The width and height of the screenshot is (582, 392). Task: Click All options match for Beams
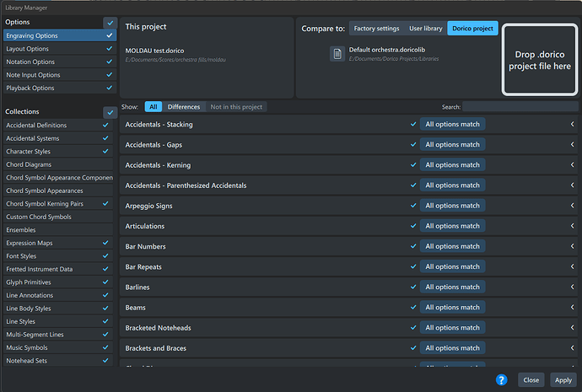click(452, 307)
